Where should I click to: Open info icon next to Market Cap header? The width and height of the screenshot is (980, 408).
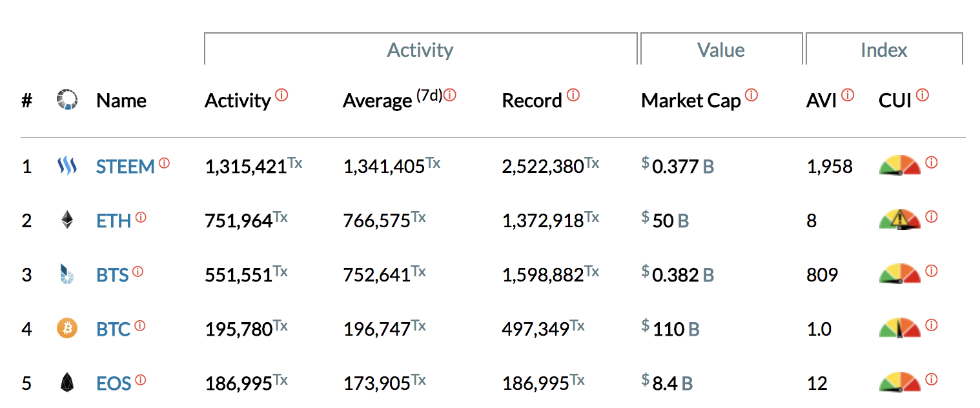tap(751, 95)
